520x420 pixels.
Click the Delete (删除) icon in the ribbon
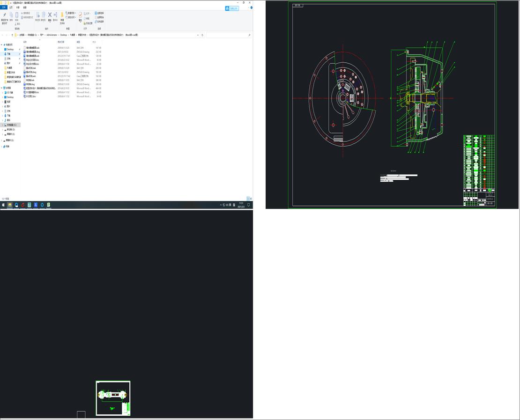pyautogui.click(x=49, y=15)
